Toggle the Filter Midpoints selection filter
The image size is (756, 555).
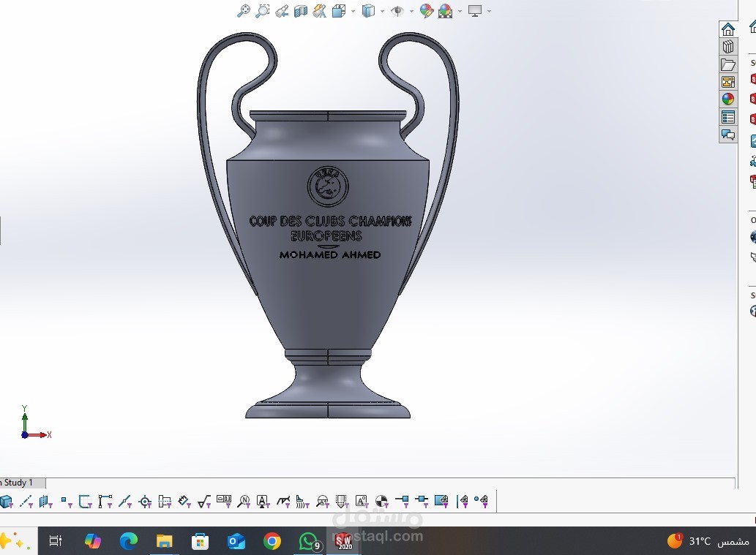coord(125,502)
